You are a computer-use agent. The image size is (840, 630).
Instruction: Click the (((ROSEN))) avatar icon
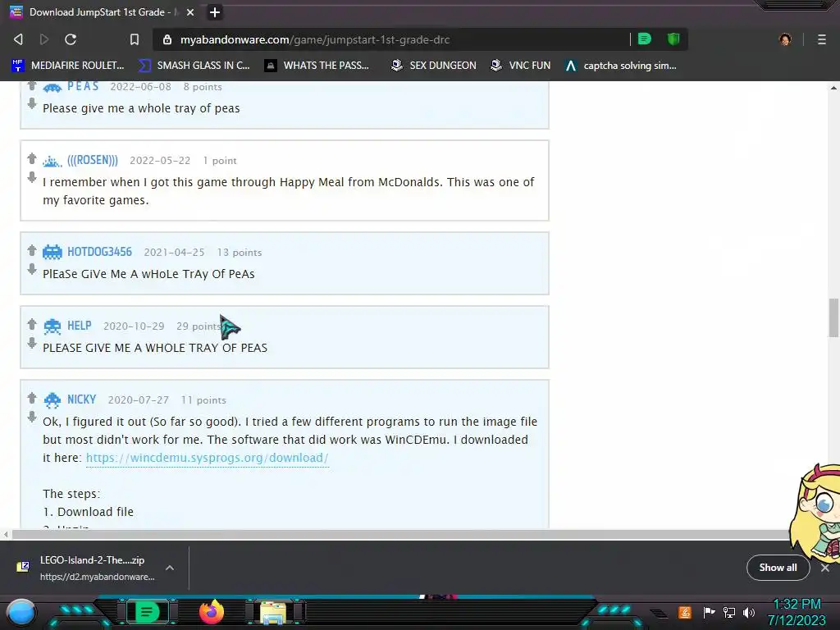(52, 161)
